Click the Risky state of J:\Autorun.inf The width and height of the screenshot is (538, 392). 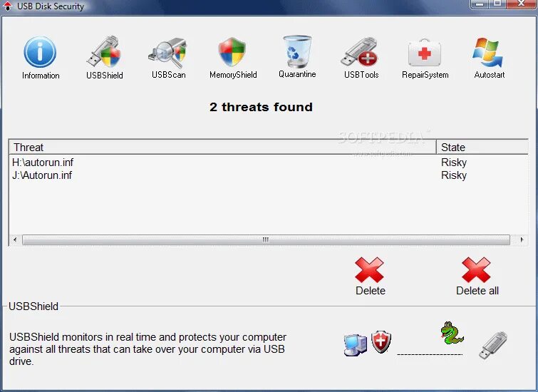454,175
